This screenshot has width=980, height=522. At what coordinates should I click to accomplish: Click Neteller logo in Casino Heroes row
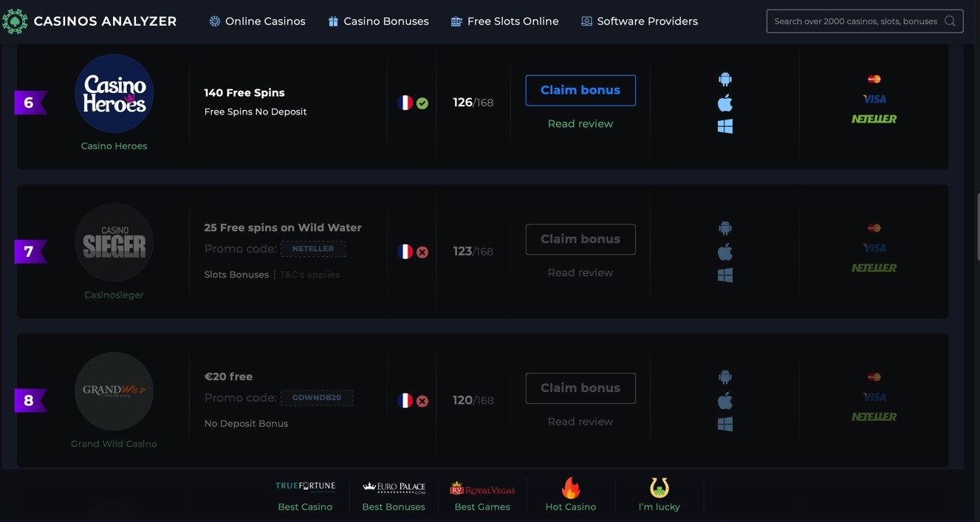click(874, 119)
